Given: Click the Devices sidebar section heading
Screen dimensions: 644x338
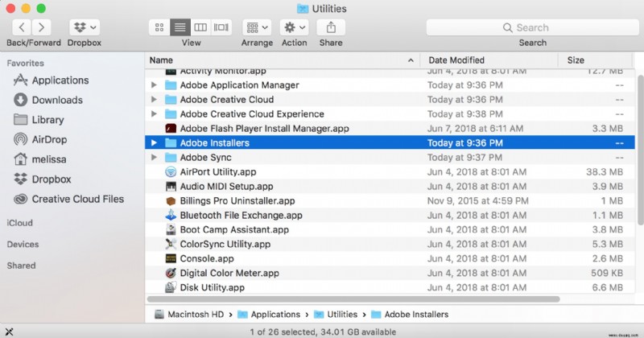Looking at the screenshot, I should 23,245.
